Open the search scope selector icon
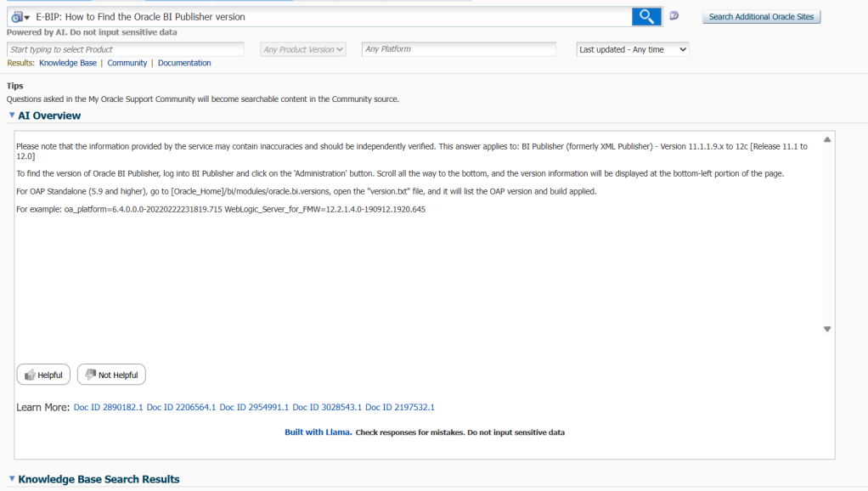This screenshot has width=868, height=491. click(x=20, y=17)
